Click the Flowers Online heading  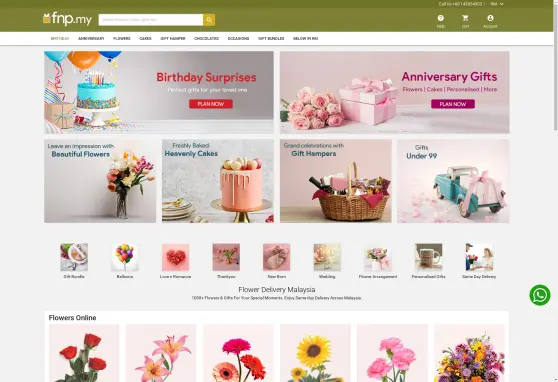72,318
